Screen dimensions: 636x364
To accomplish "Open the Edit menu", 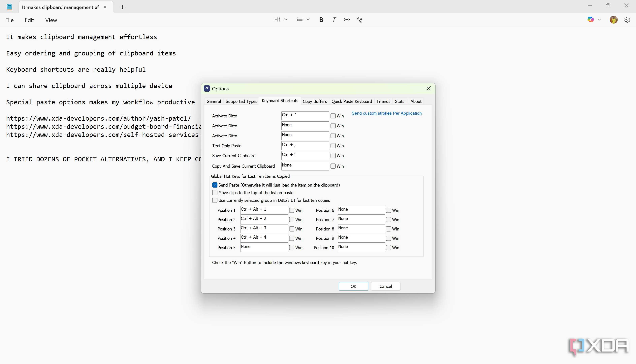I will [29, 20].
